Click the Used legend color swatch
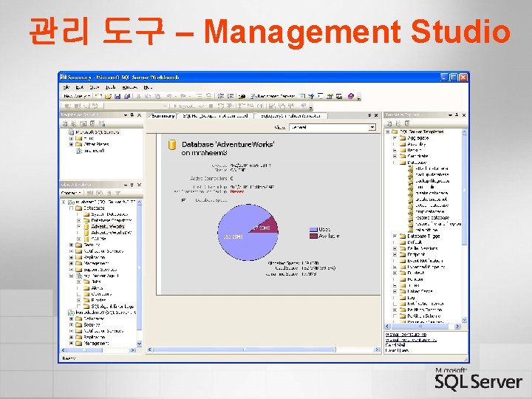Screen dimensions: 532x399 pos(313,229)
